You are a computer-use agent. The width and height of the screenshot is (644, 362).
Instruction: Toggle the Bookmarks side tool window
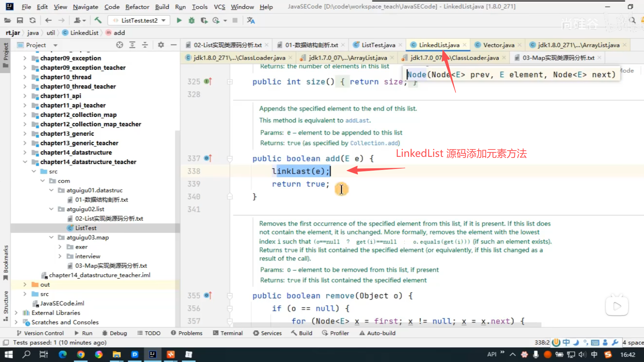[6, 262]
